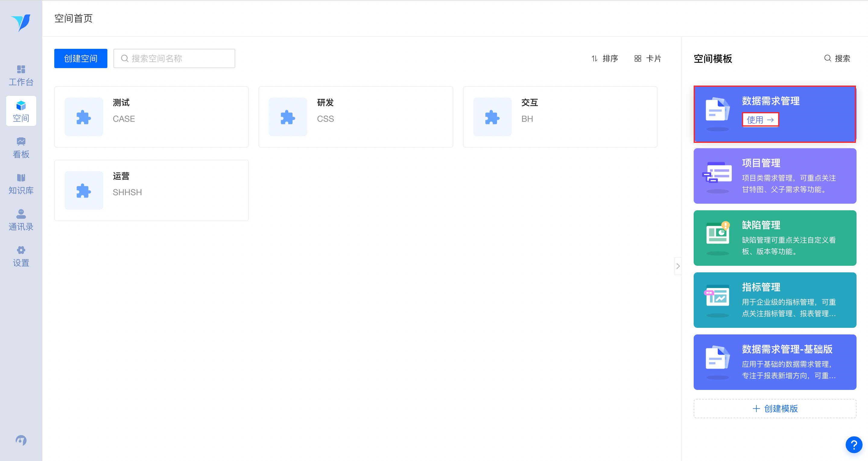Image resolution: width=868 pixels, height=461 pixels.
Task: Open the 运营 SHHSH space card
Action: coord(151,190)
